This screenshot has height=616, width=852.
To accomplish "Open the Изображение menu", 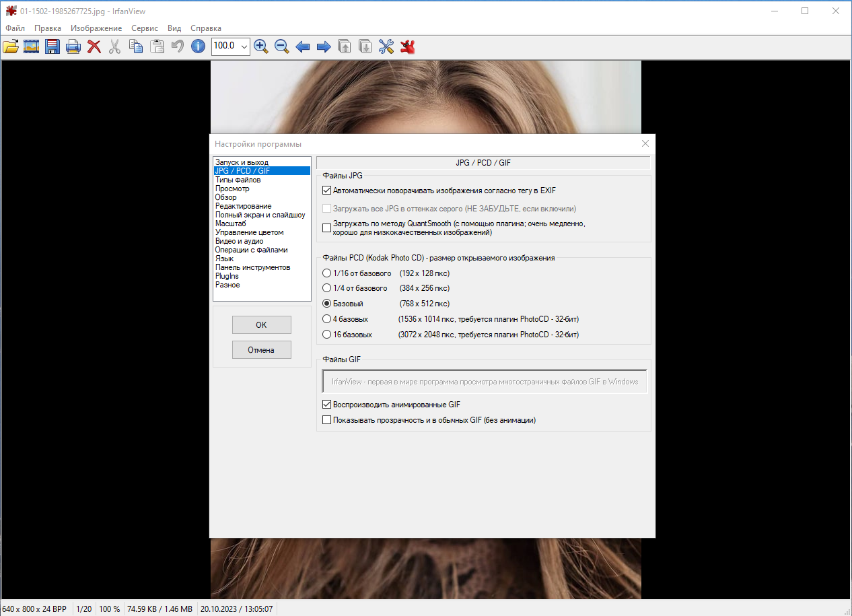I will click(x=96, y=28).
